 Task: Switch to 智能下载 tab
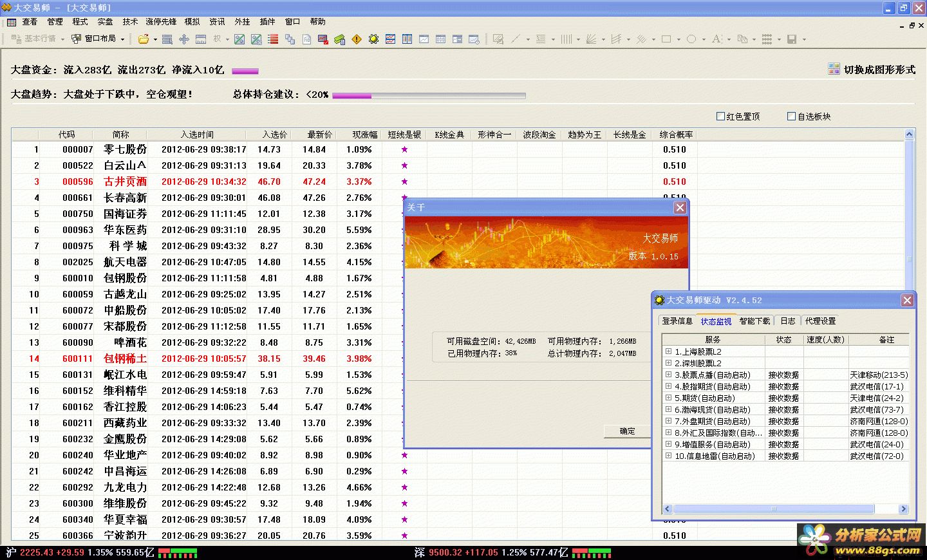click(x=754, y=321)
